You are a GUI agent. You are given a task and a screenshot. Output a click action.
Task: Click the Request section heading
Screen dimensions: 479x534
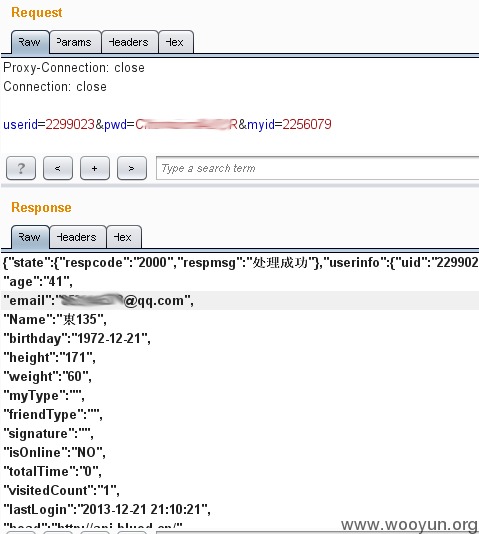[37, 13]
